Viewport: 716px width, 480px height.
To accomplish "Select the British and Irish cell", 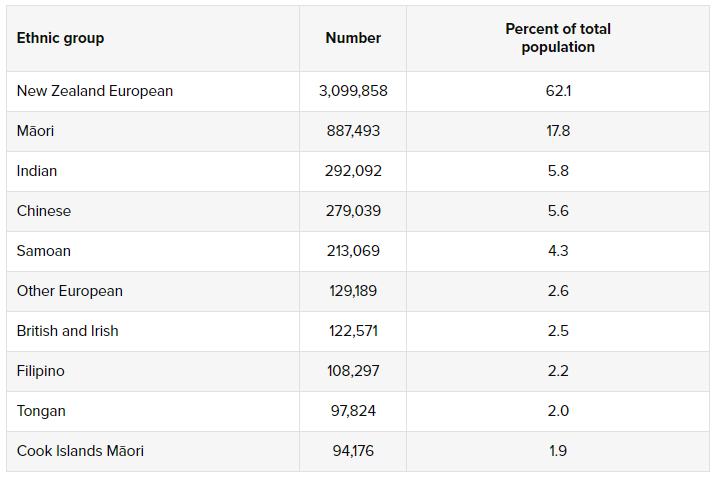I will click(68, 331).
